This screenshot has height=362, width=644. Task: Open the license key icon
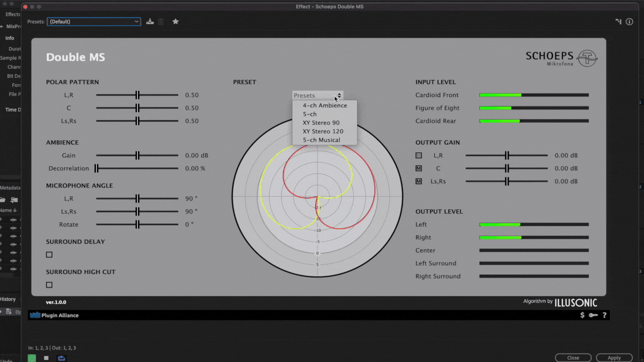click(593, 315)
